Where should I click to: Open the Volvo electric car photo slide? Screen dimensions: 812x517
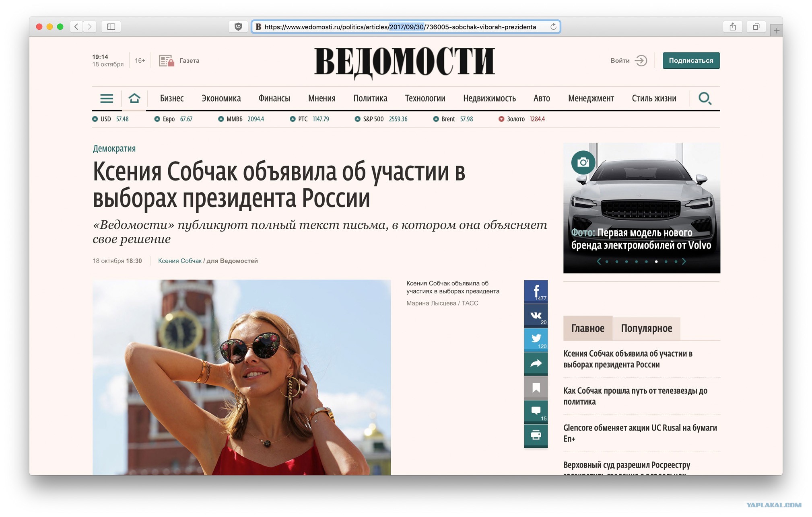click(642, 208)
